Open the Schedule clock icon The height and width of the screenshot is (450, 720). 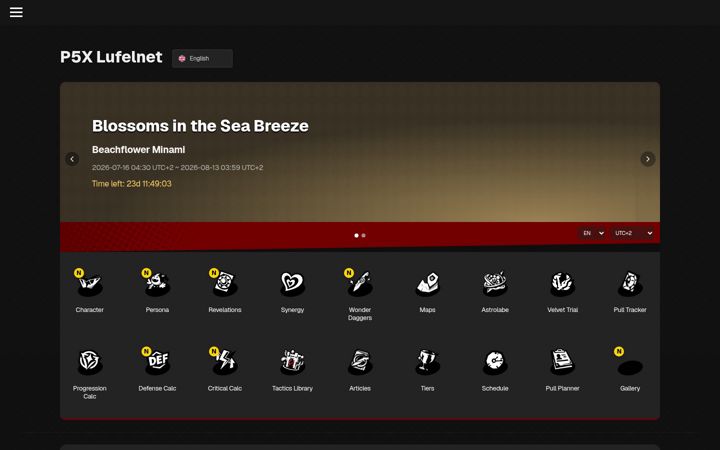point(495,361)
